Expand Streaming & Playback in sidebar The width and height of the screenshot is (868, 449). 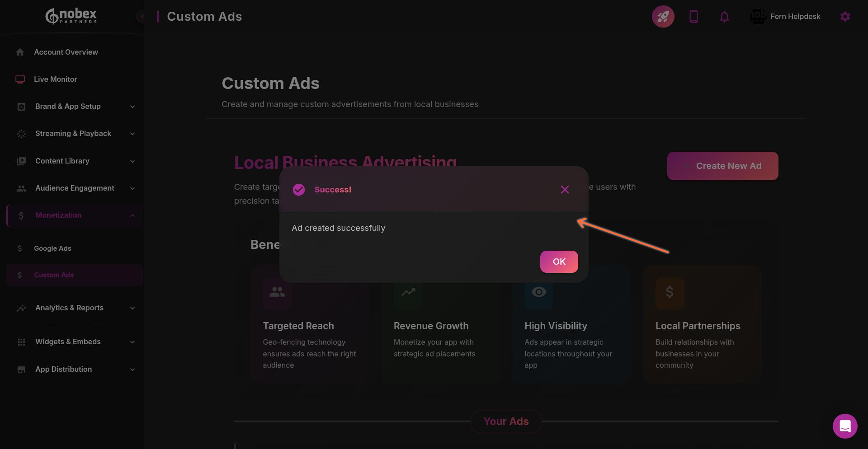coord(132,134)
